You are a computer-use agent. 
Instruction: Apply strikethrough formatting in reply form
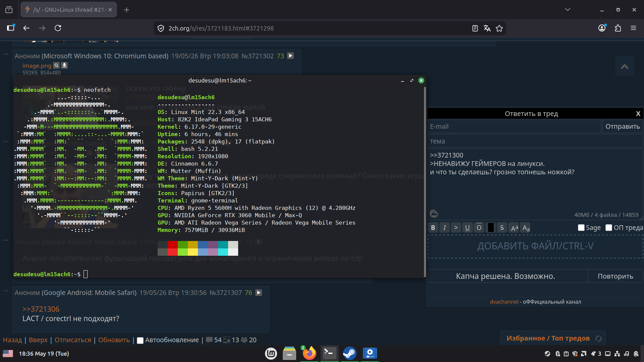(x=502, y=228)
